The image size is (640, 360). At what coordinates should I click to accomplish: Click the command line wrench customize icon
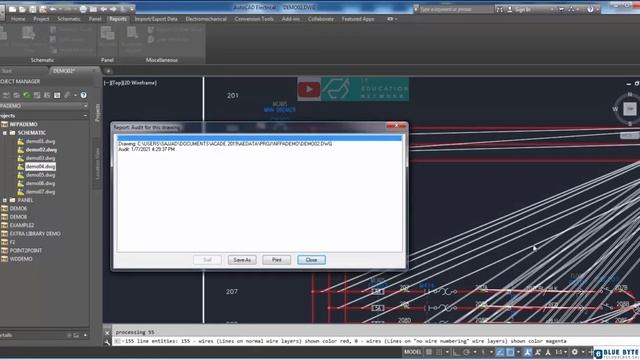(107, 342)
